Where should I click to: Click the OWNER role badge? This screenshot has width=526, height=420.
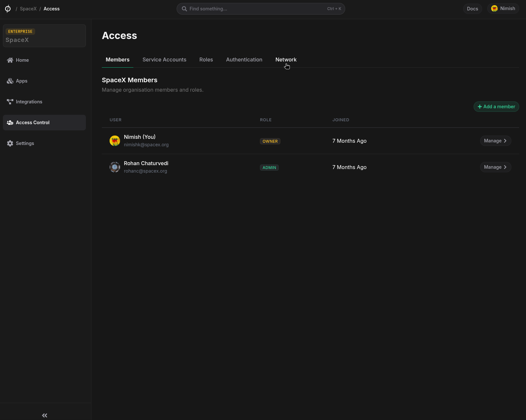pyautogui.click(x=270, y=141)
